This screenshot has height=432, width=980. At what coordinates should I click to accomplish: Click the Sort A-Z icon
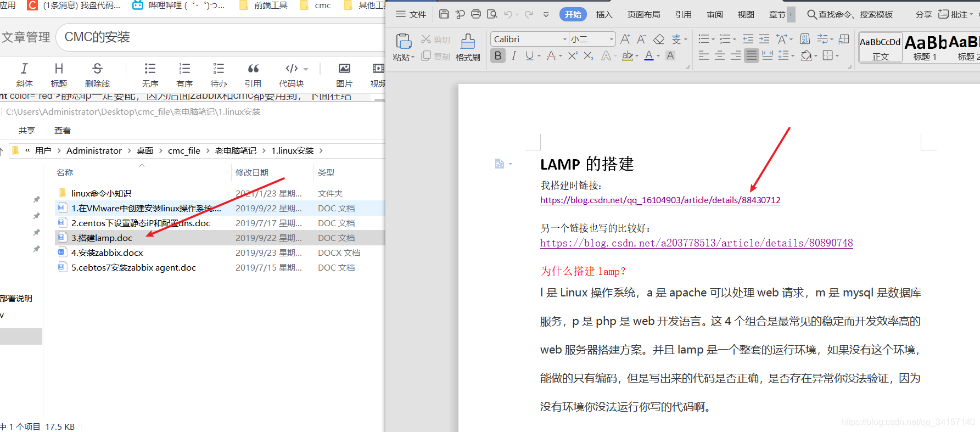point(805,39)
